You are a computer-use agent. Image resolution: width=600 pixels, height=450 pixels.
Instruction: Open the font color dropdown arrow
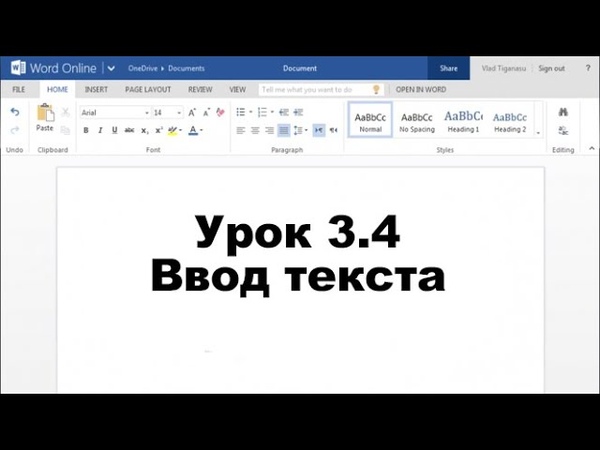(201, 130)
